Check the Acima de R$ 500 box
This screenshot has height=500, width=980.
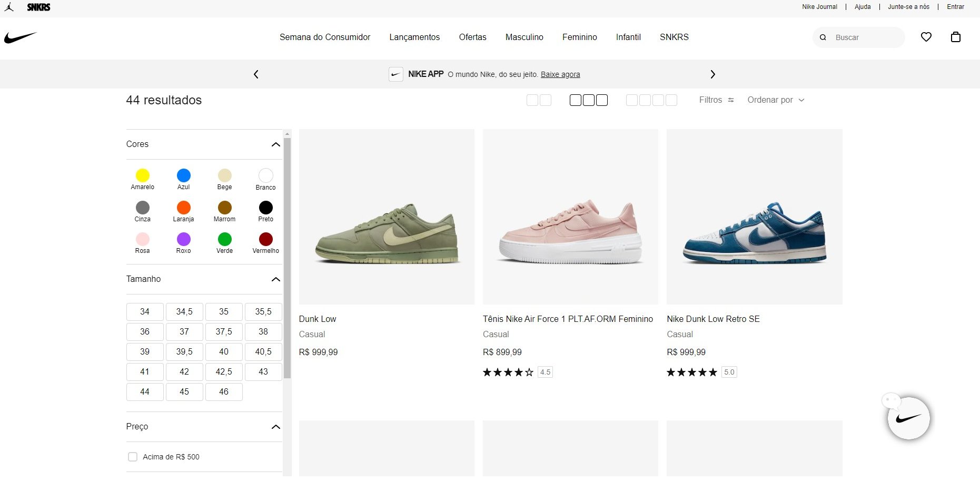point(133,457)
